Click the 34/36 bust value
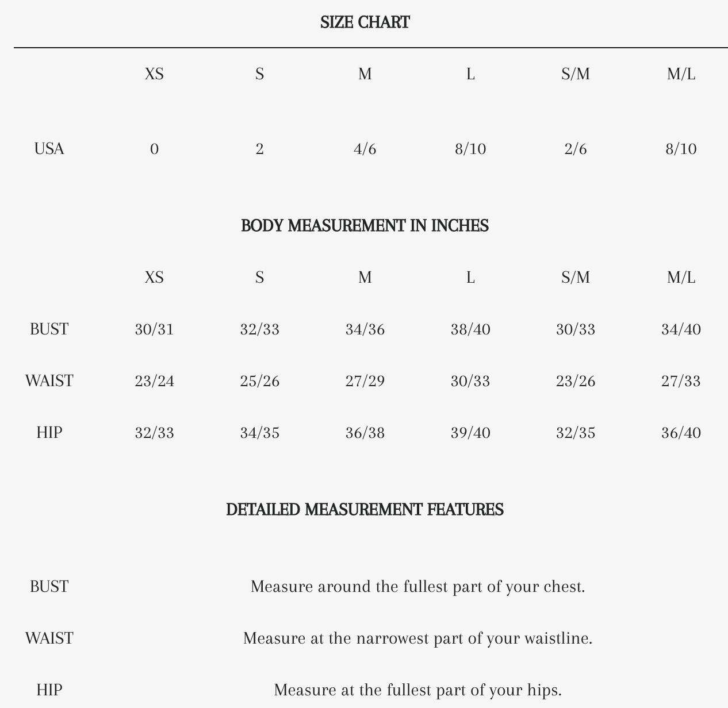The image size is (728, 708). 365,329
